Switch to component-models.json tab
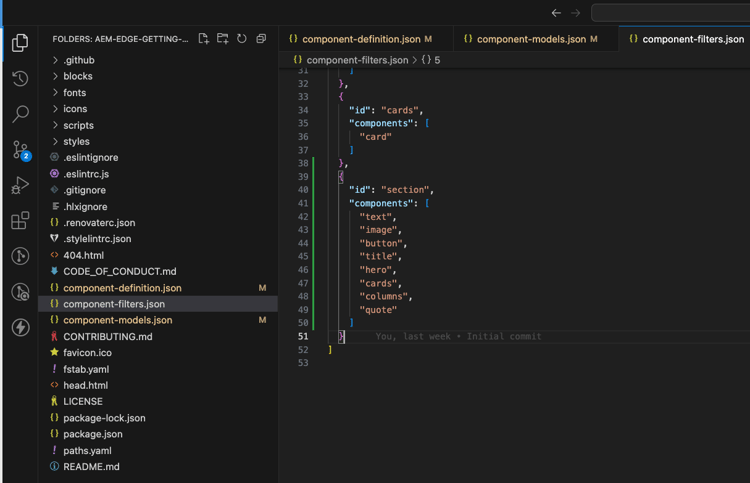750x483 pixels. coord(530,39)
